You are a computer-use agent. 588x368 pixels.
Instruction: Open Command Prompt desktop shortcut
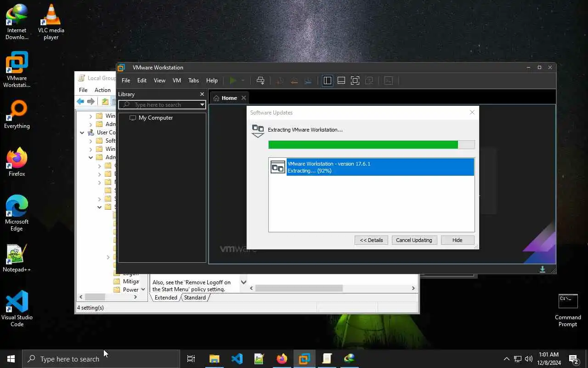point(568,310)
